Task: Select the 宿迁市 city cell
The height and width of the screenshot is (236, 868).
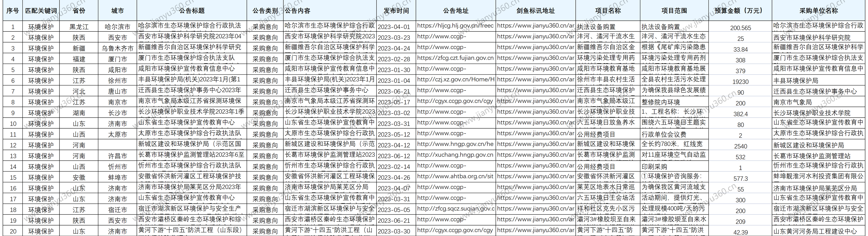Action: pyautogui.click(x=118, y=210)
